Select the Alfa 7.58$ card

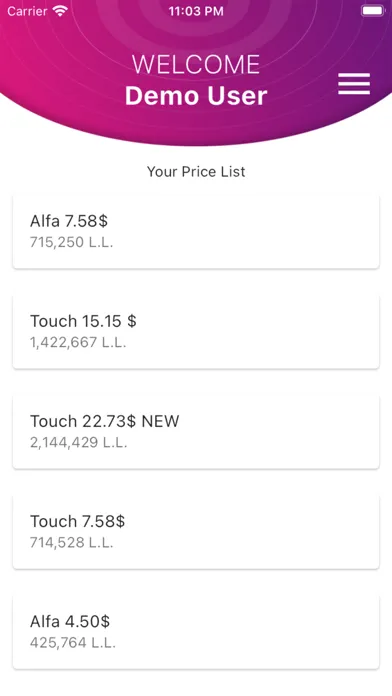(196, 231)
